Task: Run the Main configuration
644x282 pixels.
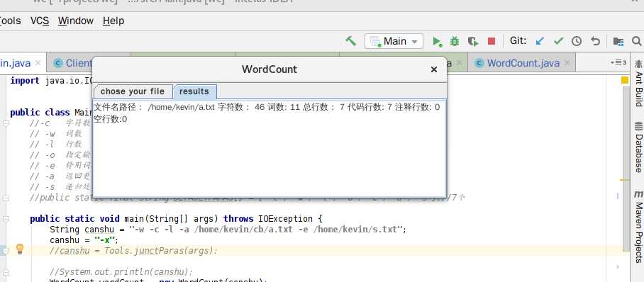Action: tap(437, 41)
